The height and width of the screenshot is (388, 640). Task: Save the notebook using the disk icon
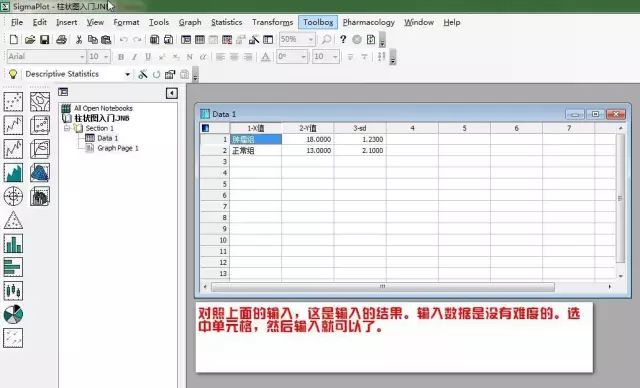click(x=44, y=40)
